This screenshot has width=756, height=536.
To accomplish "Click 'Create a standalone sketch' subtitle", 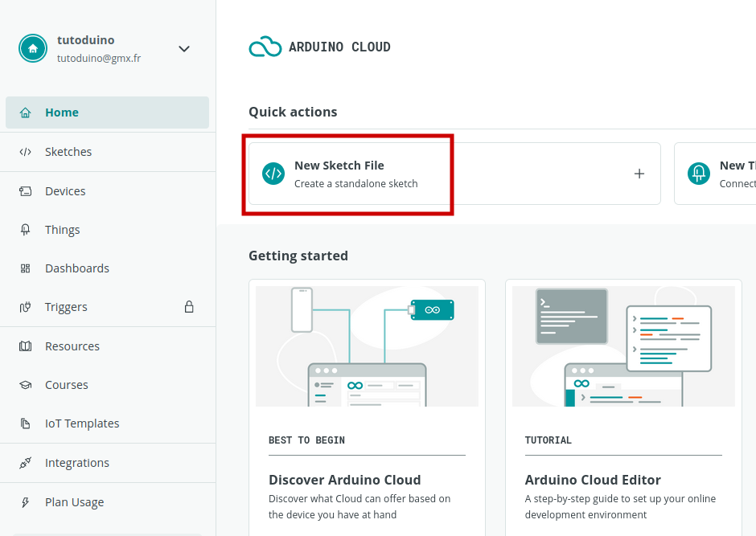I will pyautogui.click(x=355, y=183).
